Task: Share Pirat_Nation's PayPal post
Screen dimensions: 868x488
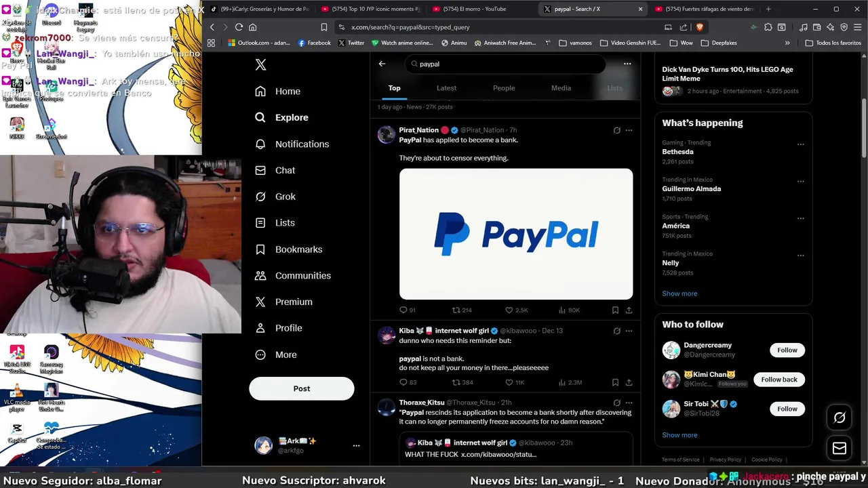Action: (629, 310)
